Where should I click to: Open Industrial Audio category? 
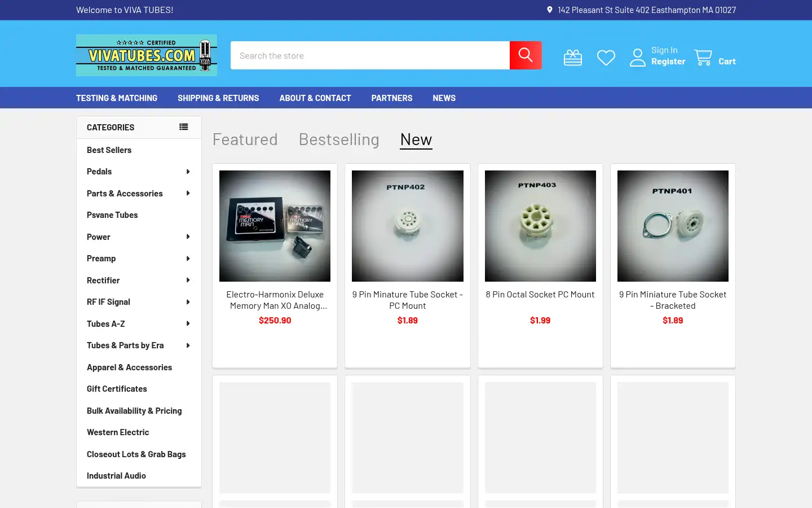pos(116,476)
